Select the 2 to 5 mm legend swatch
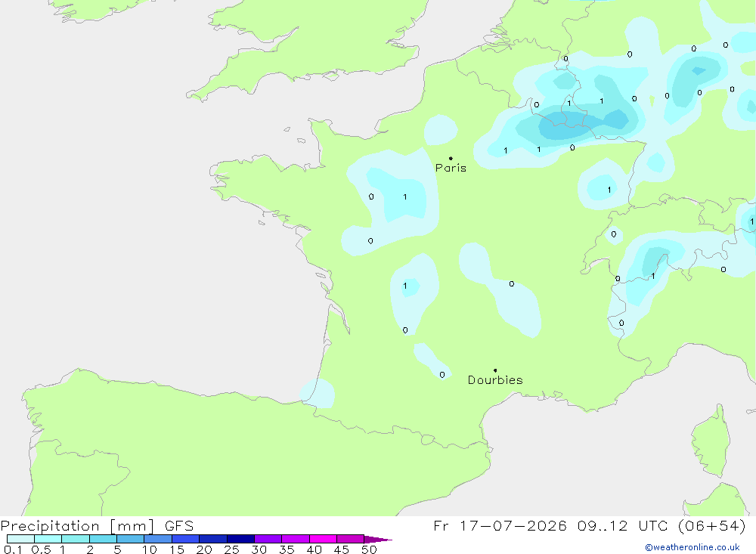The width and height of the screenshot is (756, 554). pos(103,539)
